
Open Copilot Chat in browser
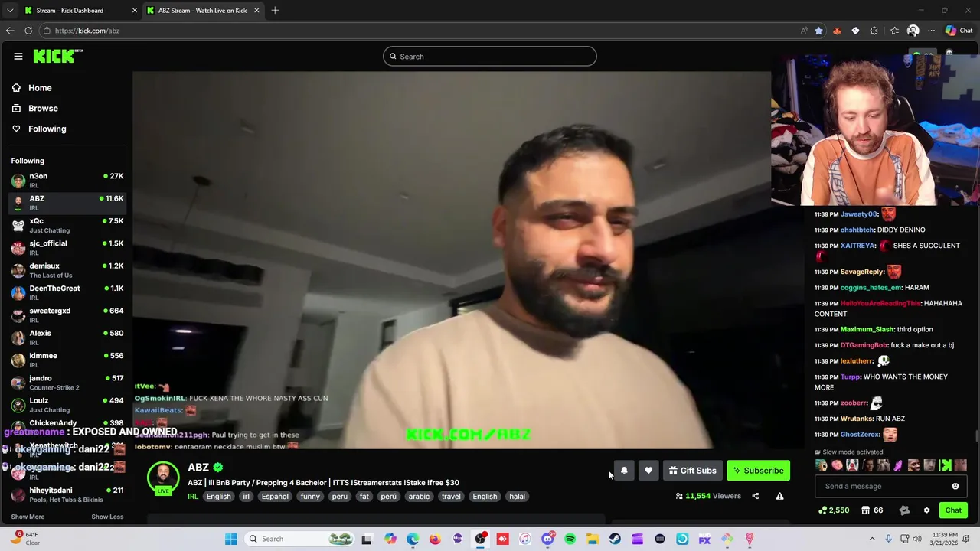click(959, 31)
